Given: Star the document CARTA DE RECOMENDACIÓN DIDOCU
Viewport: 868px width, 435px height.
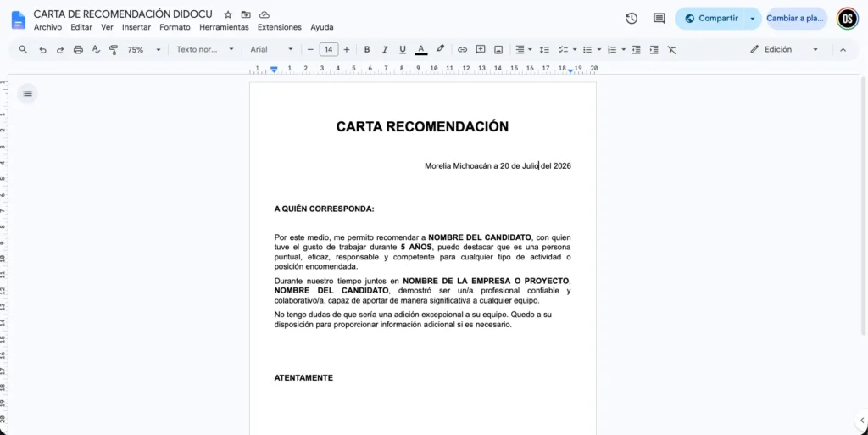Looking at the screenshot, I should pos(228,14).
